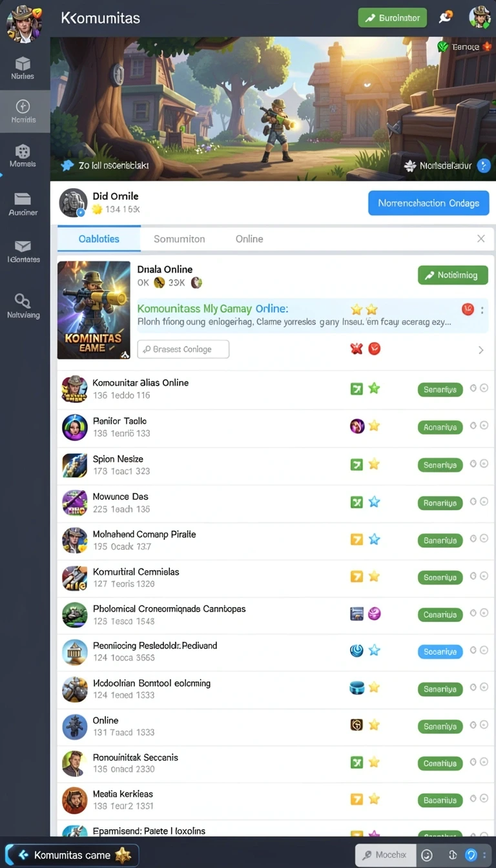Open the three-dot menu in the highlighted description
The image size is (496, 868).
click(x=482, y=309)
